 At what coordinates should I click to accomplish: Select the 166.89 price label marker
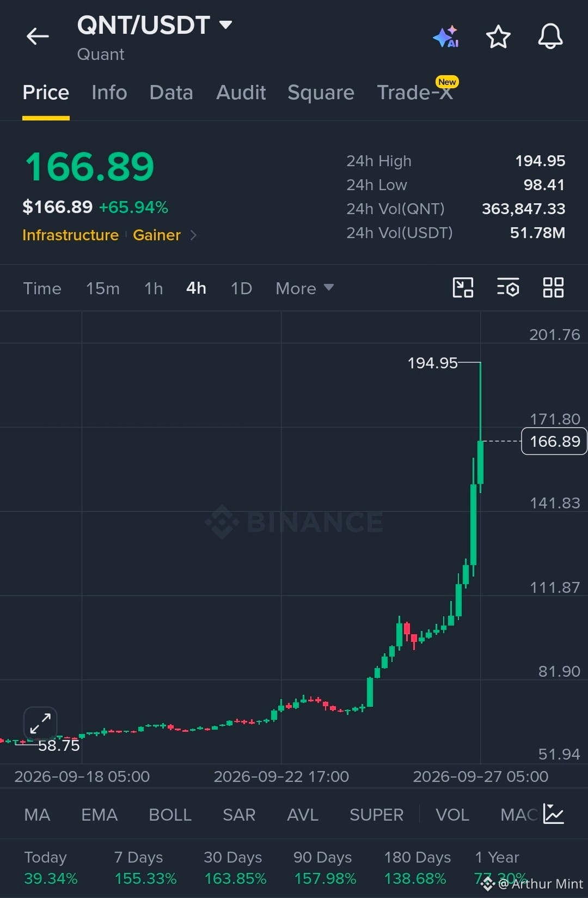tap(554, 441)
